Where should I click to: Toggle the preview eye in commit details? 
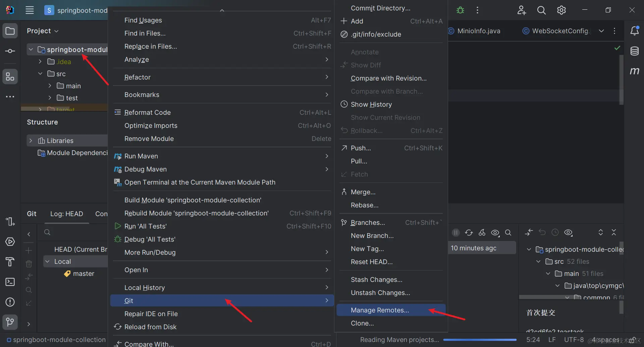click(x=569, y=232)
